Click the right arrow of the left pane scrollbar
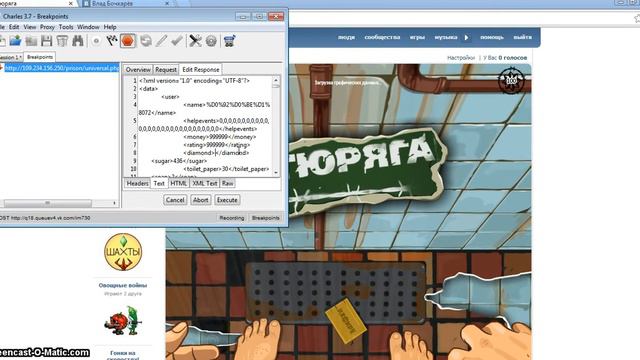The image size is (640, 360). click(x=114, y=203)
